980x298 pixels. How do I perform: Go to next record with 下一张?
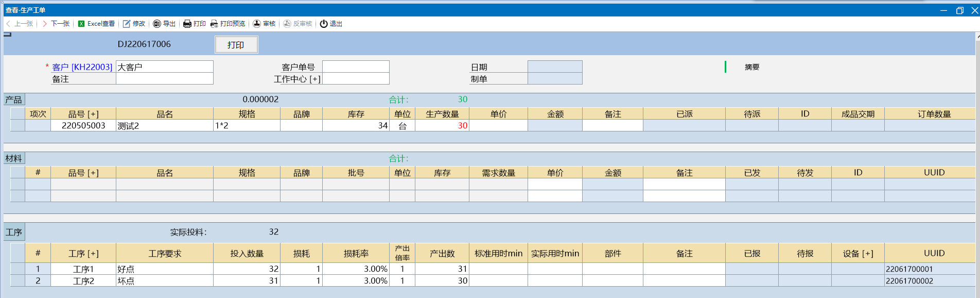coord(56,24)
